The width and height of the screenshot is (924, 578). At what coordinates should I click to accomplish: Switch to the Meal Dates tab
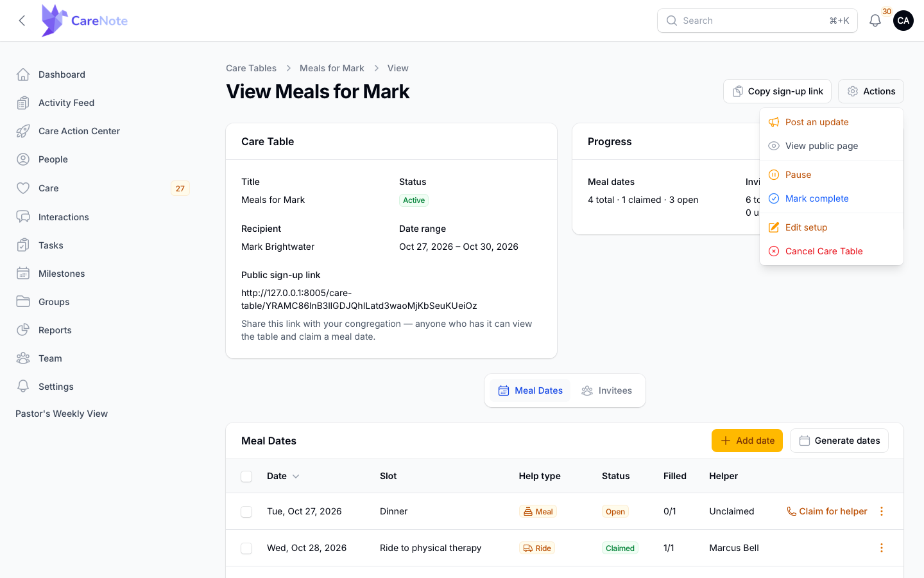pyautogui.click(x=530, y=390)
